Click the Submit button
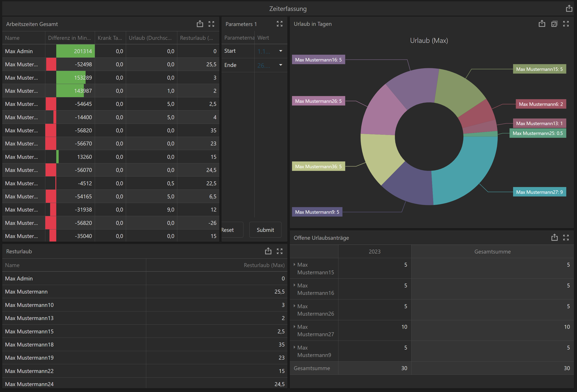The width and height of the screenshot is (577, 392). tap(265, 230)
